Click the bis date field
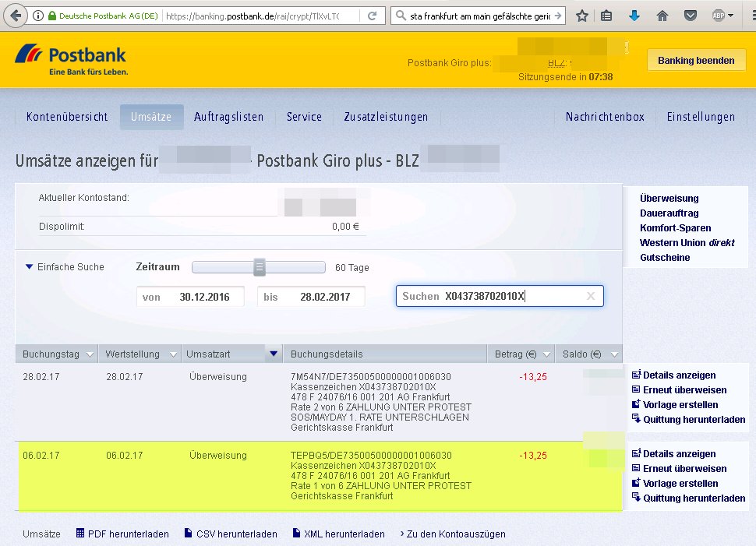 point(311,297)
